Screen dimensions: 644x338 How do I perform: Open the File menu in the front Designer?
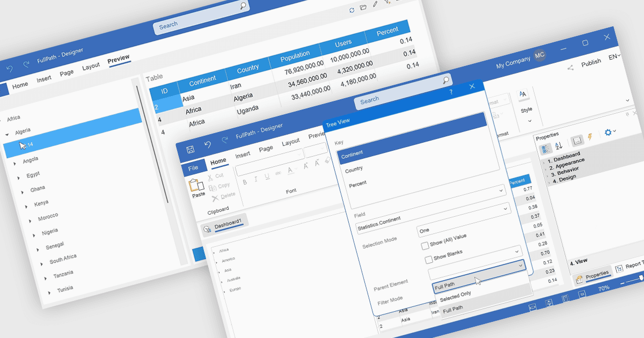coord(193,168)
